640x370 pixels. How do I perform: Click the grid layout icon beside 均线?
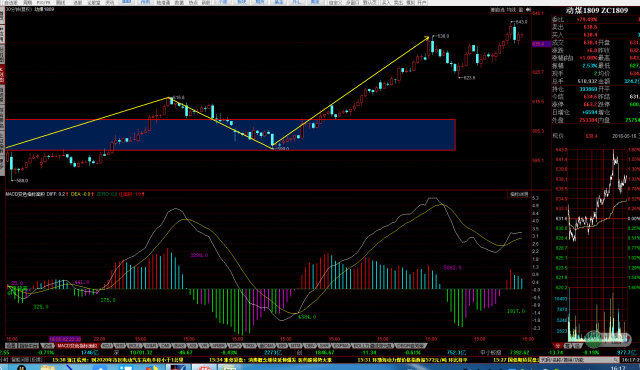[x=520, y=10]
